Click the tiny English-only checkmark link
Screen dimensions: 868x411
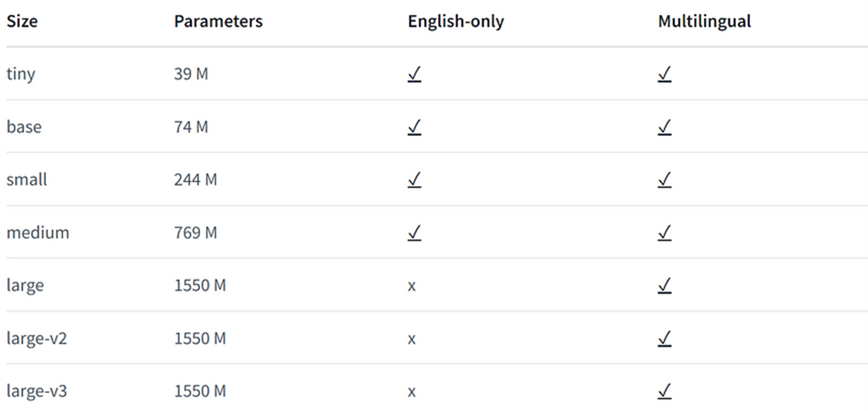(x=414, y=74)
